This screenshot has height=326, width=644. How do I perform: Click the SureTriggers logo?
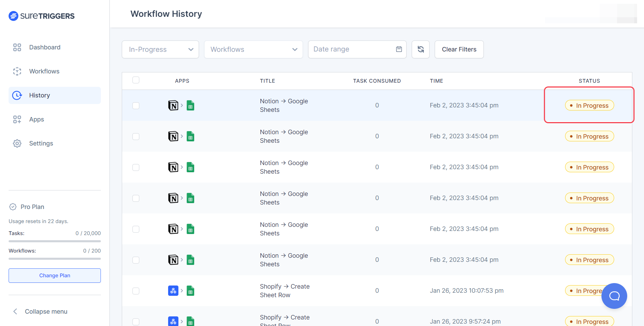point(42,16)
